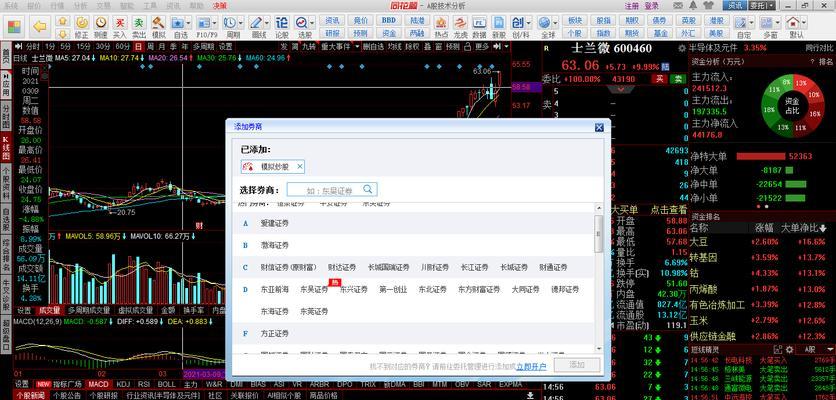Click the F10/F9 info icon
This screenshot has height=400, width=836.
pyautogui.click(x=204, y=22)
